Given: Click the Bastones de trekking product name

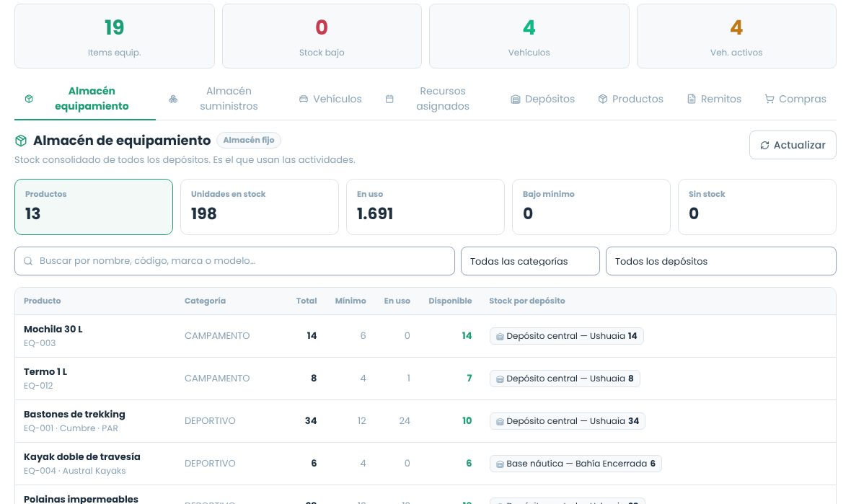Looking at the screenshot, I should pos(74,415).
